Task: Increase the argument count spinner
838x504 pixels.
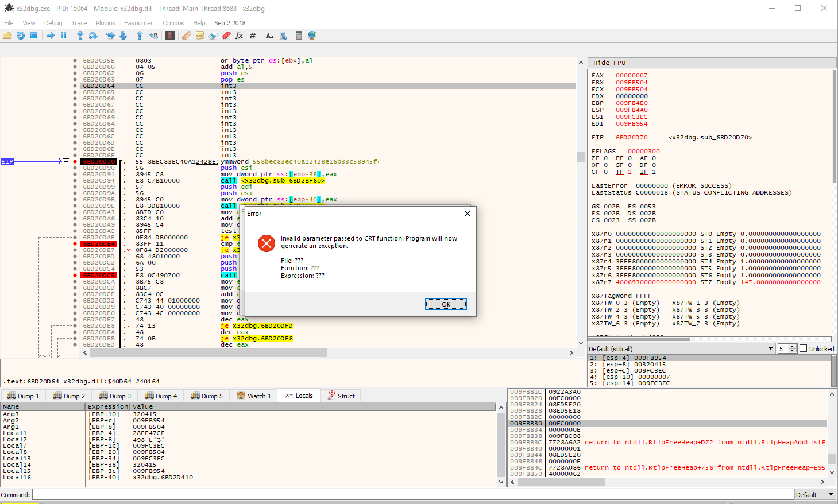Action: (793, 346)
